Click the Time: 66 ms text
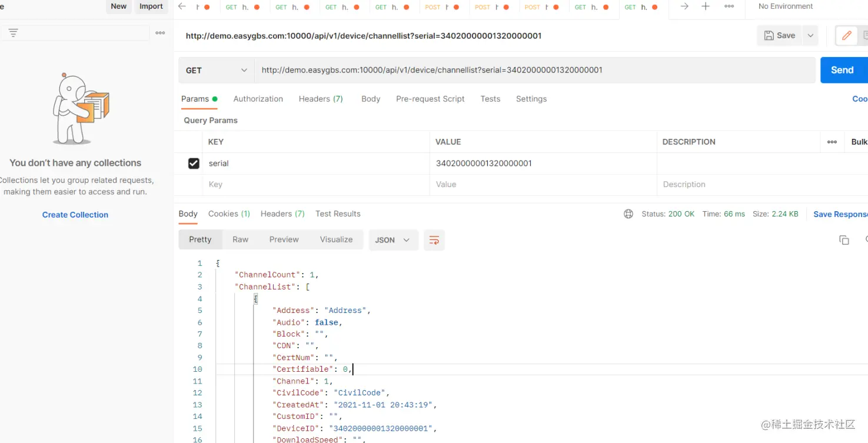Image resolution: width=868 pixels, height=443 pixels. point(723,214)
